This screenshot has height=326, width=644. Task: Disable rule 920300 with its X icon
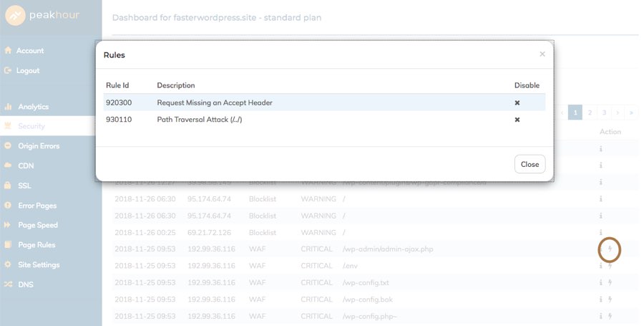pos(517,102)
